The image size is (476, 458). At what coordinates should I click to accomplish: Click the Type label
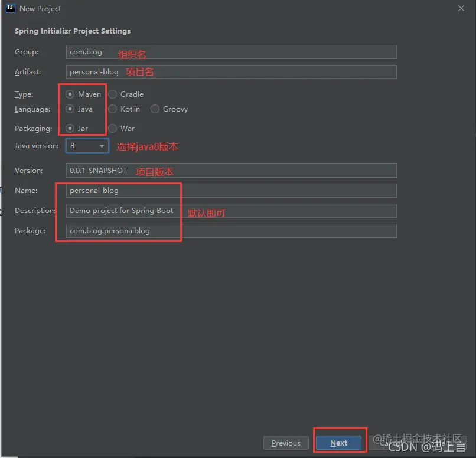(24, 94)
